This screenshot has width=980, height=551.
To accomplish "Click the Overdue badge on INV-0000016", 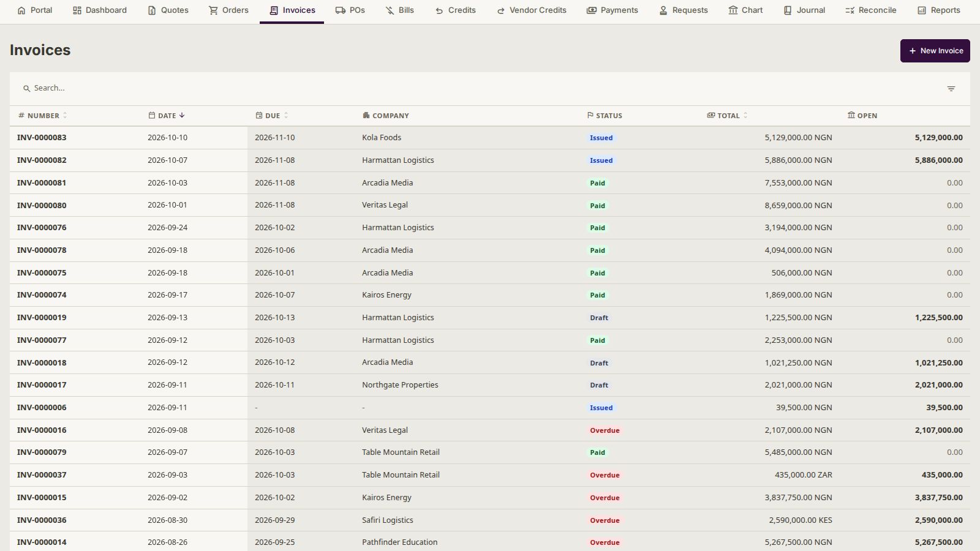I will click(605, 430).
